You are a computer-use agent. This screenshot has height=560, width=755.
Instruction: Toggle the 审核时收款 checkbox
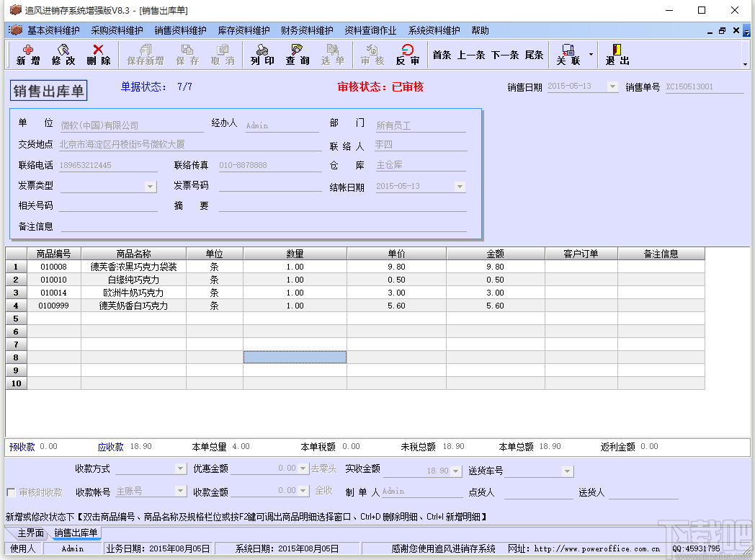(x=11, y=492)
